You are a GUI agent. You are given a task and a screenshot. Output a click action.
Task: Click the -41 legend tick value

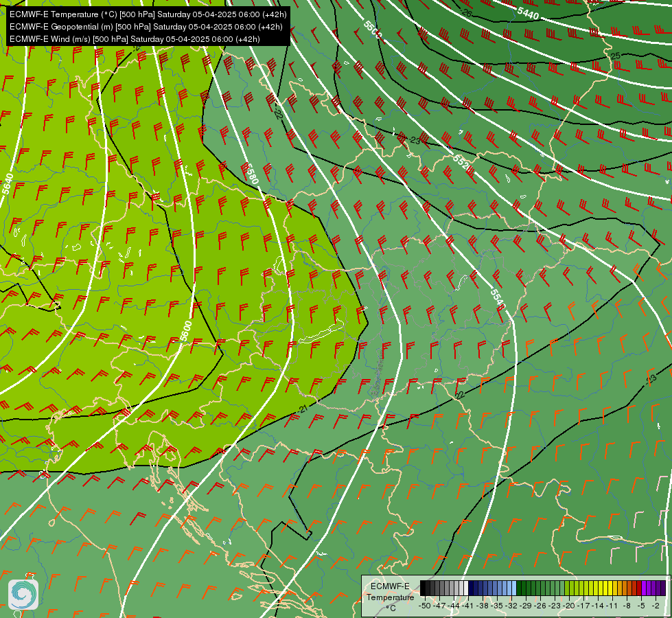click(468, 606)
